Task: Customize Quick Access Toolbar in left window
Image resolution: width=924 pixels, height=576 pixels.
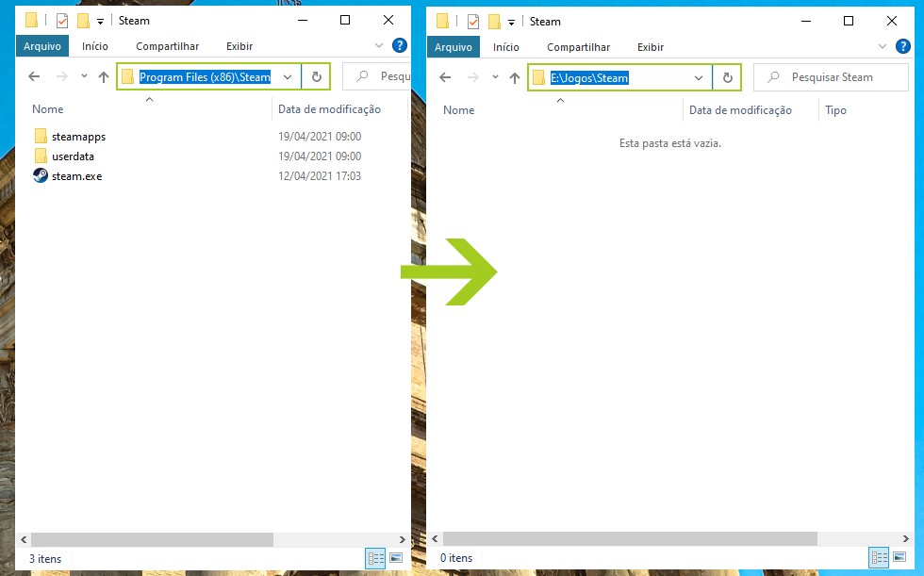Action: 100,22
